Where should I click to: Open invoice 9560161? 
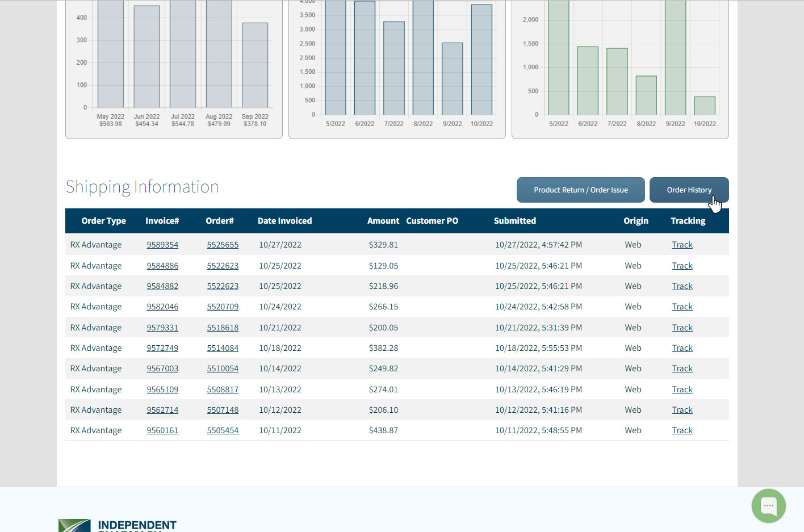[162, 430]
